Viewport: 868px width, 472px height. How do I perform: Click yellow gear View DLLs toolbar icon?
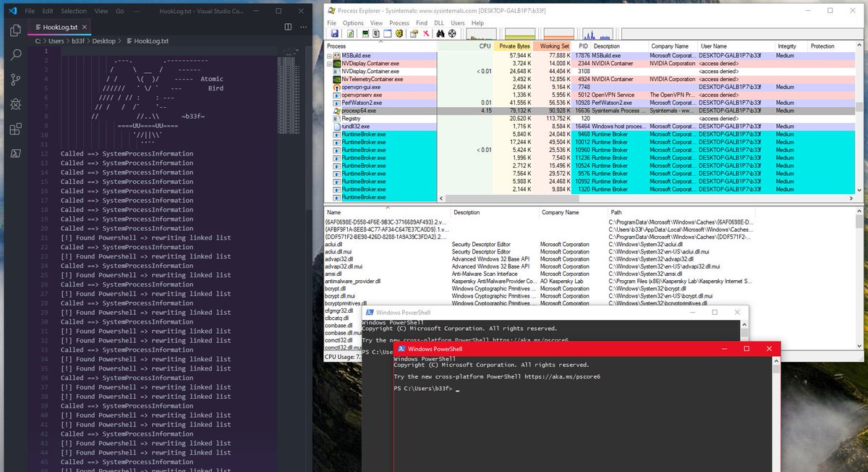tap(399, 33)
